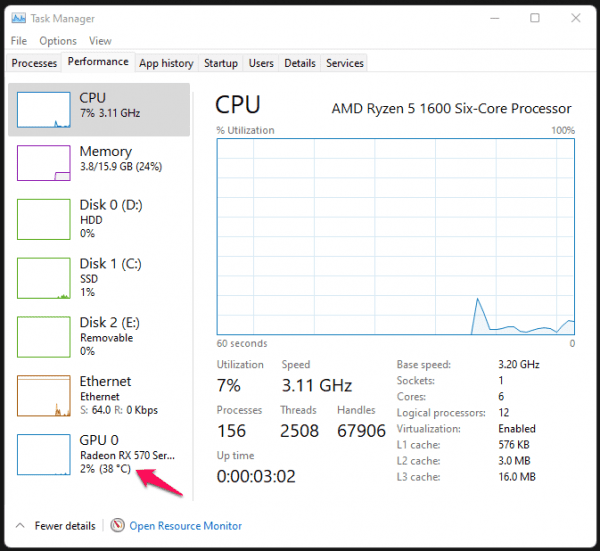This screenshot has width=600, height=551.
Task: Select the Ethernet mini graph thumbnail
Action: (44, 396)
